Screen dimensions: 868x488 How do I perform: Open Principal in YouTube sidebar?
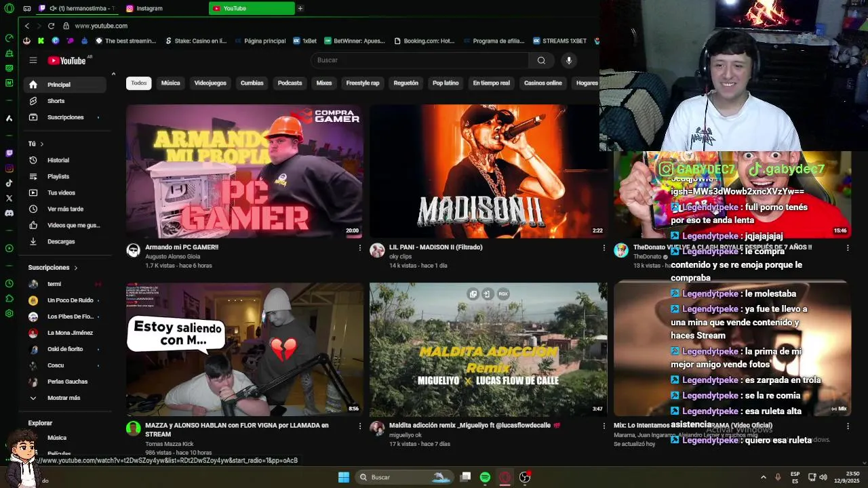point(65,85)
